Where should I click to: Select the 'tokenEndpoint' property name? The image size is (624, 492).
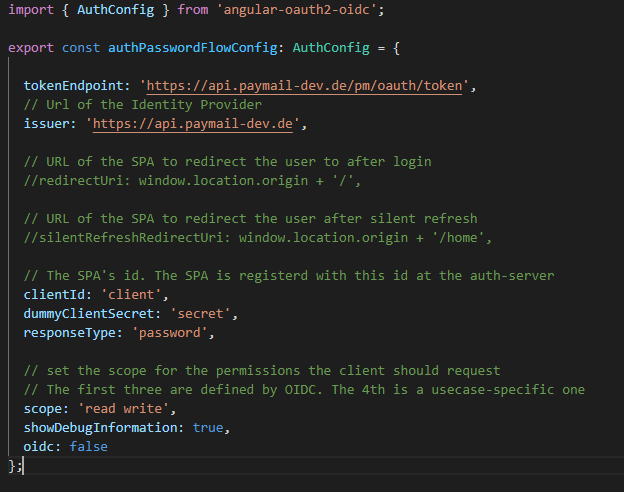74,86
